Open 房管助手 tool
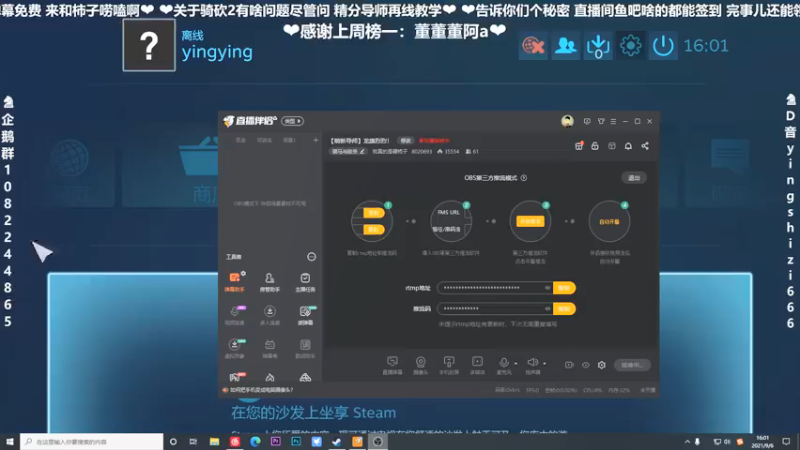The width and height of the screenshot is (800, 450). (269, 282)
